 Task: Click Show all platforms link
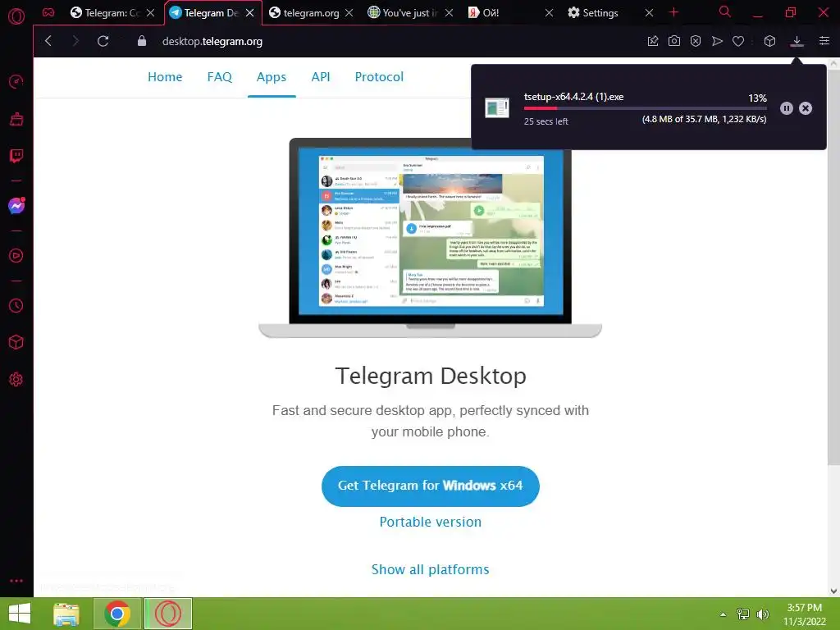tap(430, 569)
